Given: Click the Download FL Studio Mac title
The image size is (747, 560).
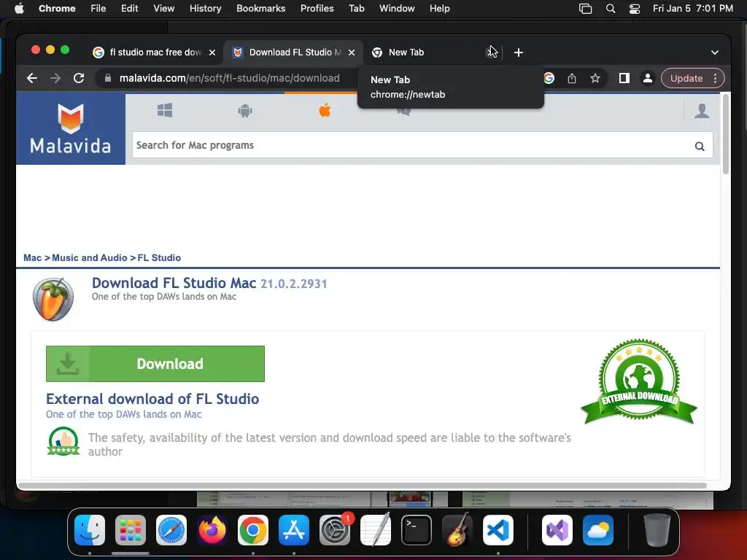Looking at the screenshot, I should (174, 283).
